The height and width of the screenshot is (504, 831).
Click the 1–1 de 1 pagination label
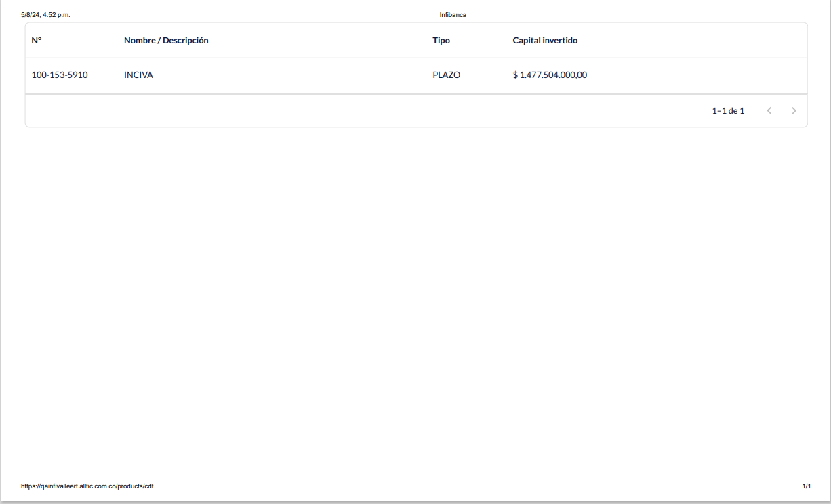[x=728, y=110]
